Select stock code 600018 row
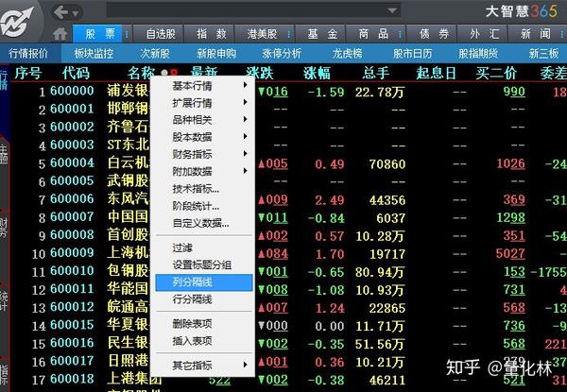The width and height of the screenshot is (567, 392). [x=72, y=379]
